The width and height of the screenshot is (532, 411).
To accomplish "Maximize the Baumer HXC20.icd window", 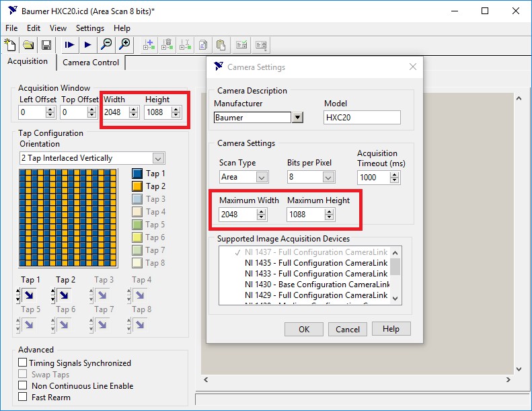I will pos(485,11).
